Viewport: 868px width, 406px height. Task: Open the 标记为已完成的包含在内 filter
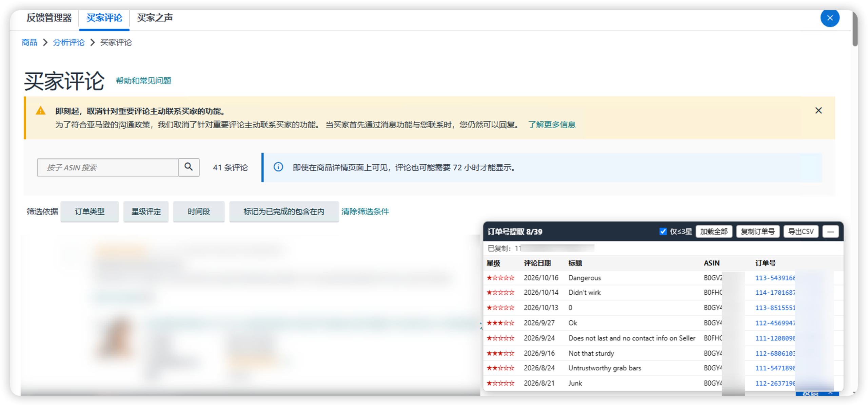pyautogui.click(x=284, y=211)
